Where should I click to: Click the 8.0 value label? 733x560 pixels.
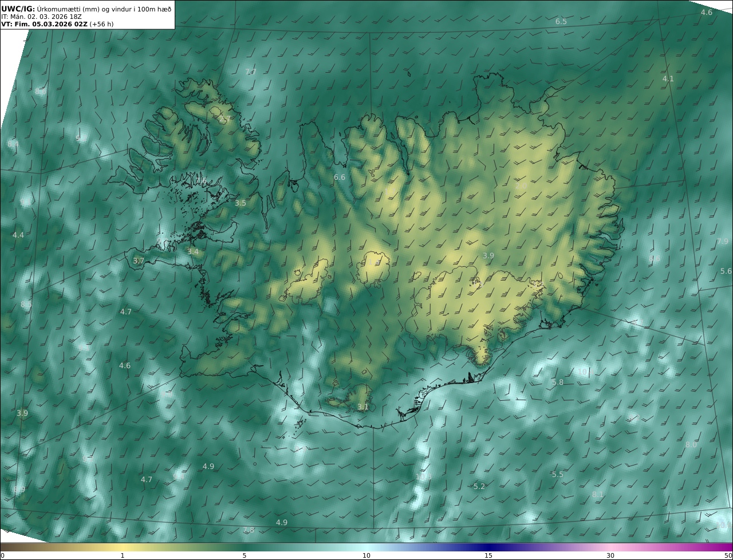click(691, 445)
